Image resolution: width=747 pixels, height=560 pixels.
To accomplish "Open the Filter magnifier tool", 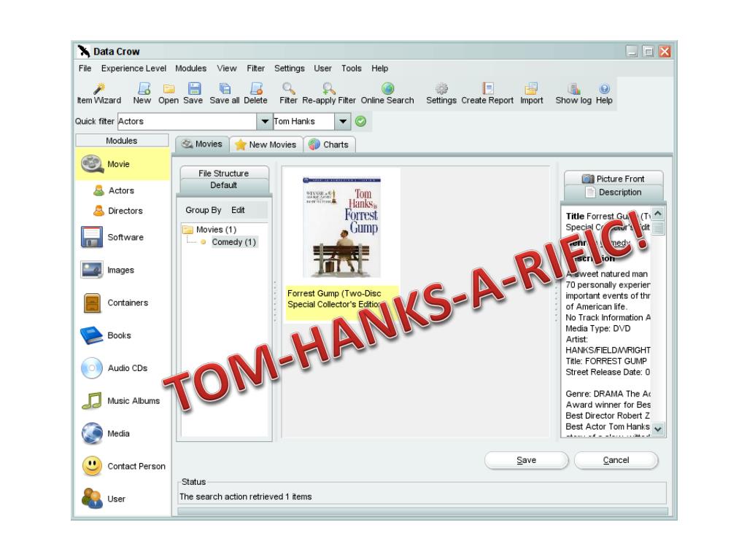I will tap(288, 93).
